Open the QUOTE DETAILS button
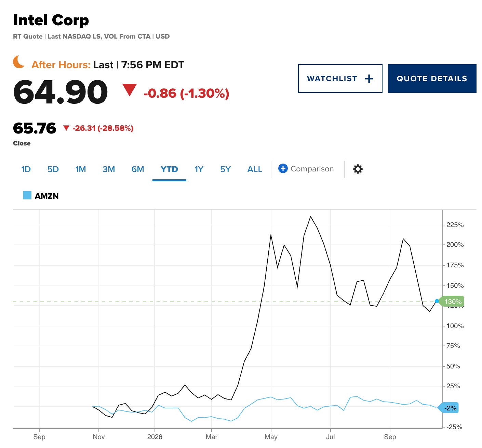Viewport: 482px width, 448px height. (432, 79)
